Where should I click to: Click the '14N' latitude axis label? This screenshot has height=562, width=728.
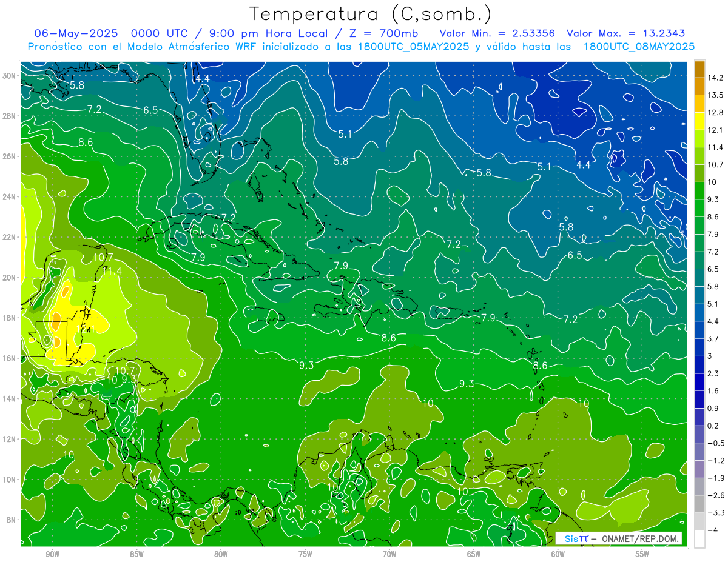[10, 398]
